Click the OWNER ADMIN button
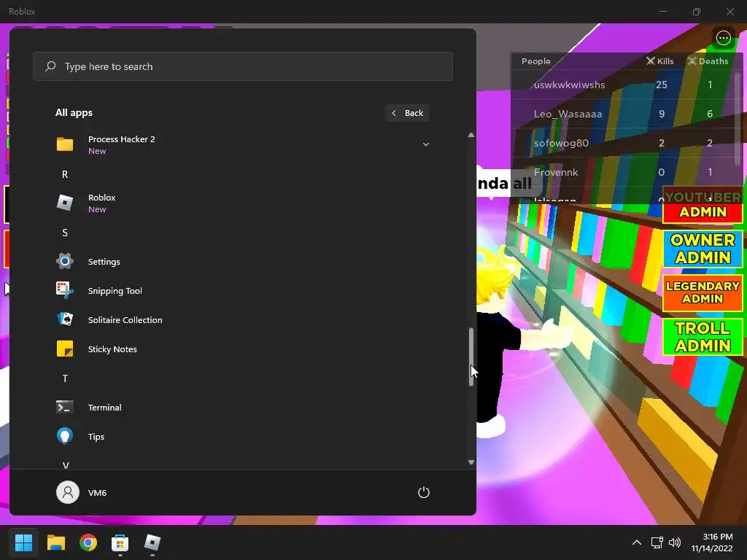Viewport: 747px width, 560px height. [703, 249]
